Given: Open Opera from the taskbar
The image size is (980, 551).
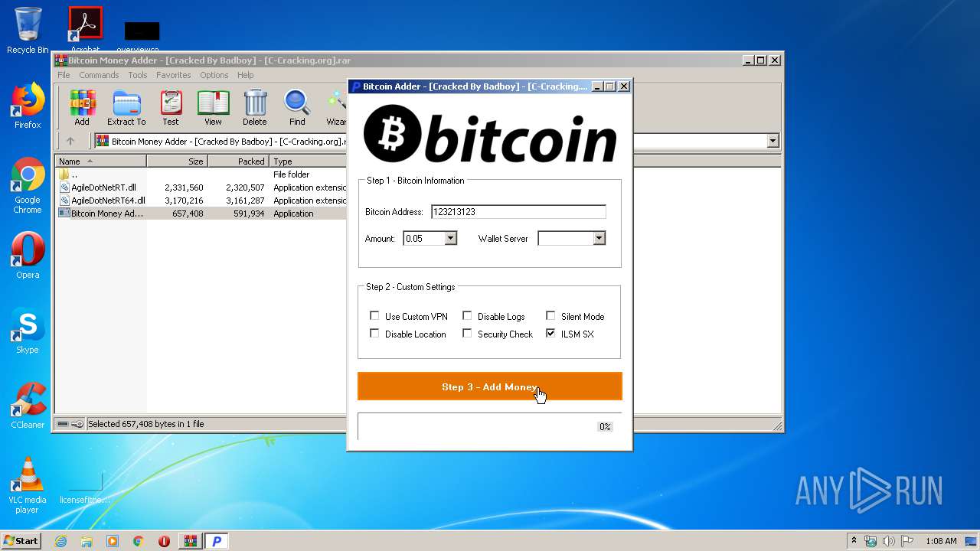Looking at the screenshot, I should 164,541.
